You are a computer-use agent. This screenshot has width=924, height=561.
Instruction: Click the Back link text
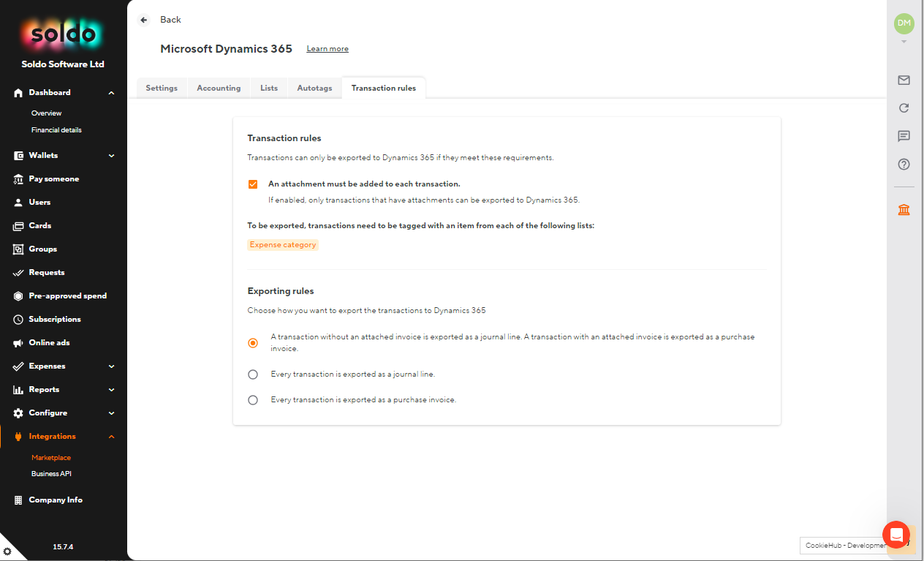pos(170,20)
